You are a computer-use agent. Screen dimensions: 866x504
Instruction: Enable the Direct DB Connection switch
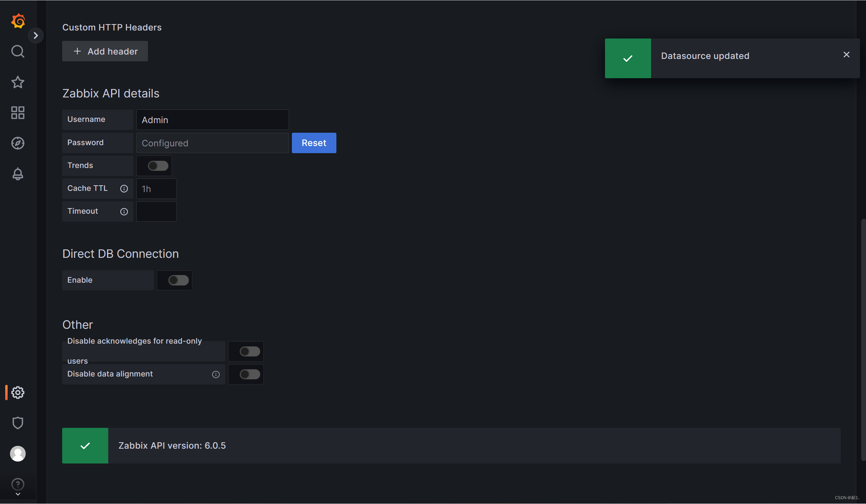coord(178,280)
